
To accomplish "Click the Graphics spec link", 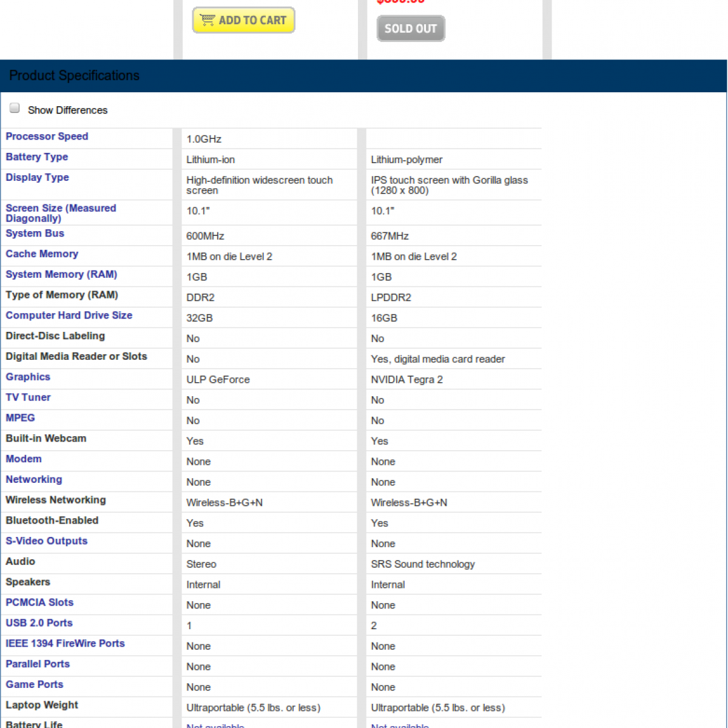I will click(28, 377).
